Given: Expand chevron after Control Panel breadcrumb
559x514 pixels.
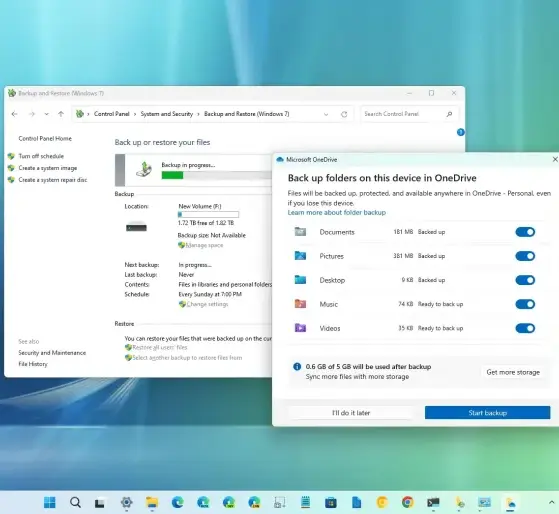Looking at the screenshot, I should [135, 114].
